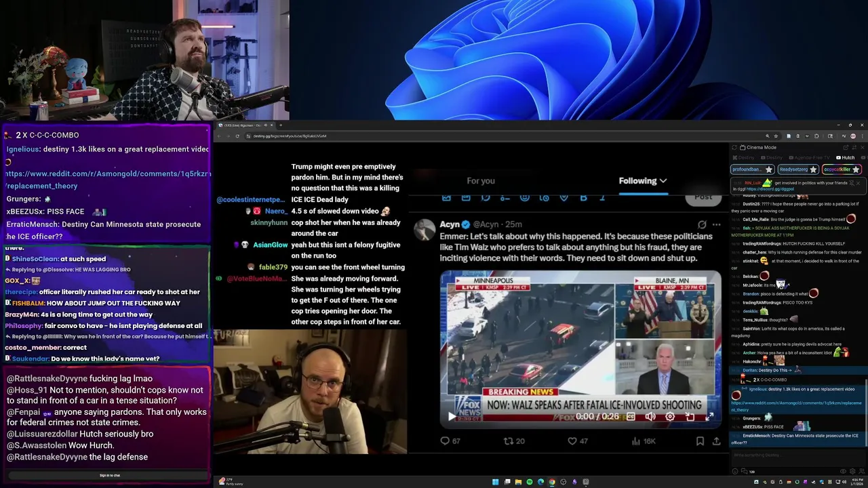Open the more options menu on Acyn tweet

716,224
